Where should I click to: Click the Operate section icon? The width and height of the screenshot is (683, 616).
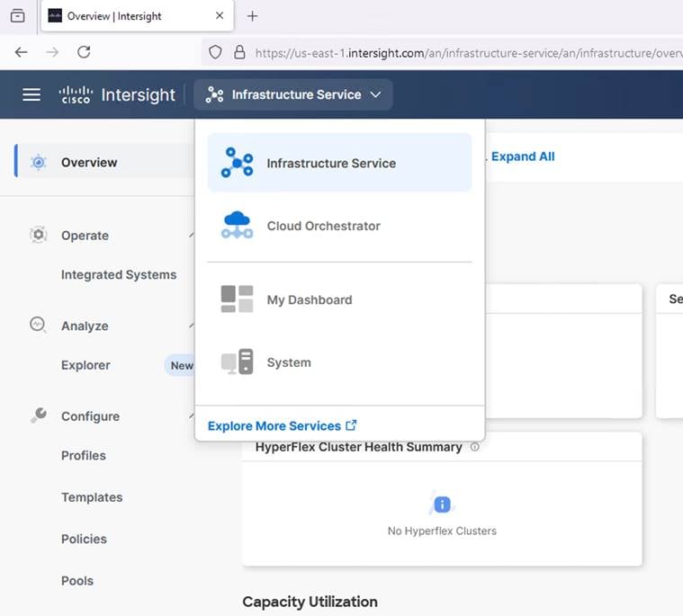click(38, 236)
